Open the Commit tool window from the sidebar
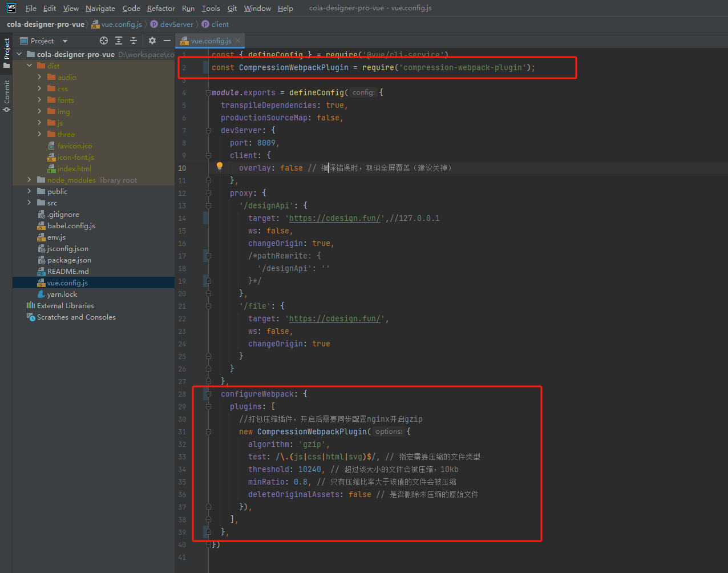The image size is (728, 573). point(6,95)
